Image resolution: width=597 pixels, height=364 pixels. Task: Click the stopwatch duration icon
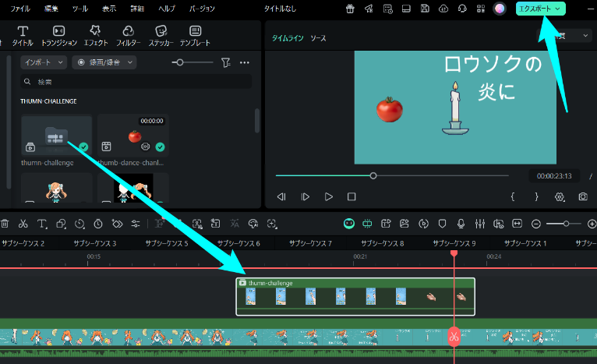tap(98, 224)
